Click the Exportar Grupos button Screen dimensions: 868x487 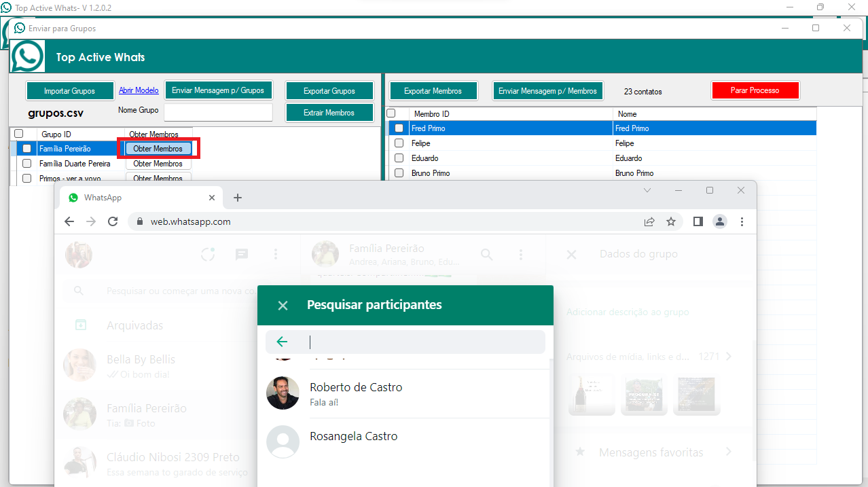click(x=329, y=91)
